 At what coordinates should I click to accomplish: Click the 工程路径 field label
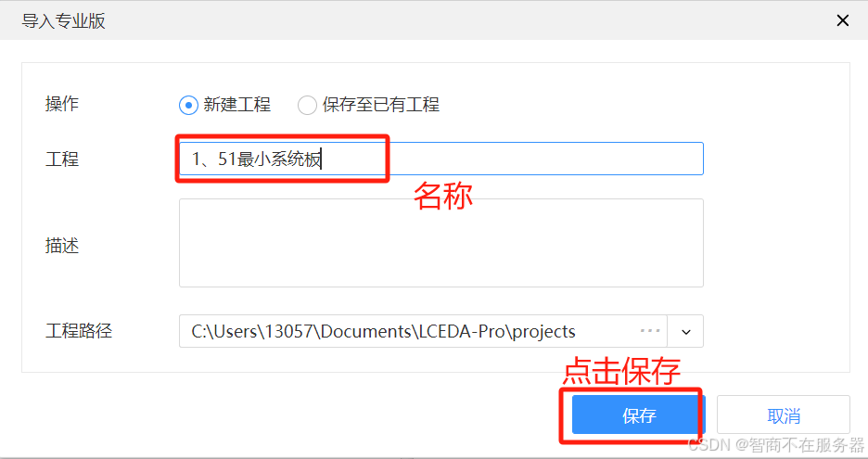(x=79, y=331)
